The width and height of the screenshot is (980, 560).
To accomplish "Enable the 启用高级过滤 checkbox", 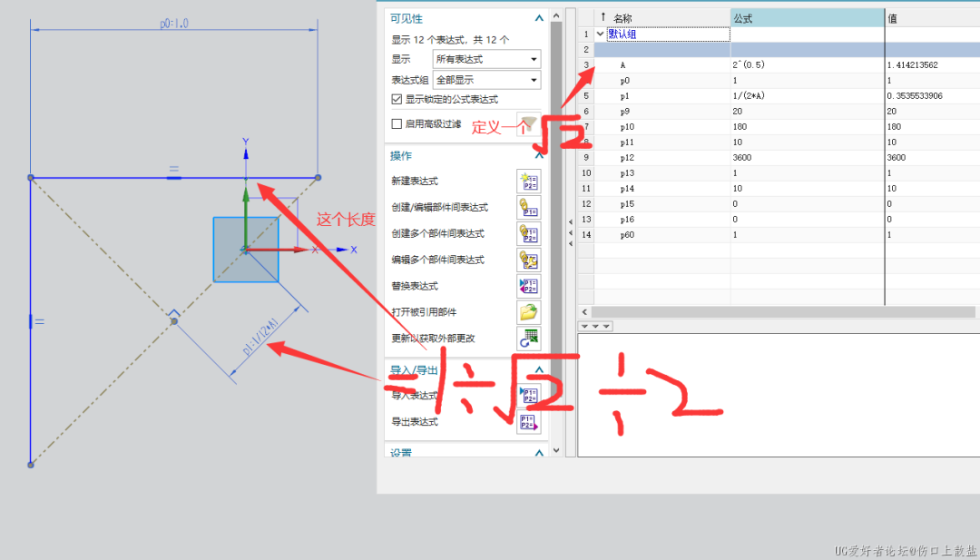I will 397,124.
